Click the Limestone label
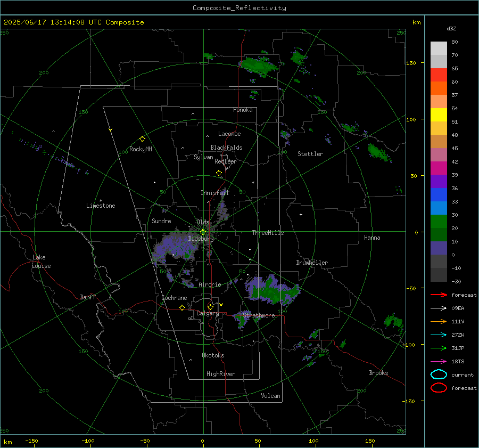Image resolution: width=479 pixels, height=448 pixels. point(101,206)
